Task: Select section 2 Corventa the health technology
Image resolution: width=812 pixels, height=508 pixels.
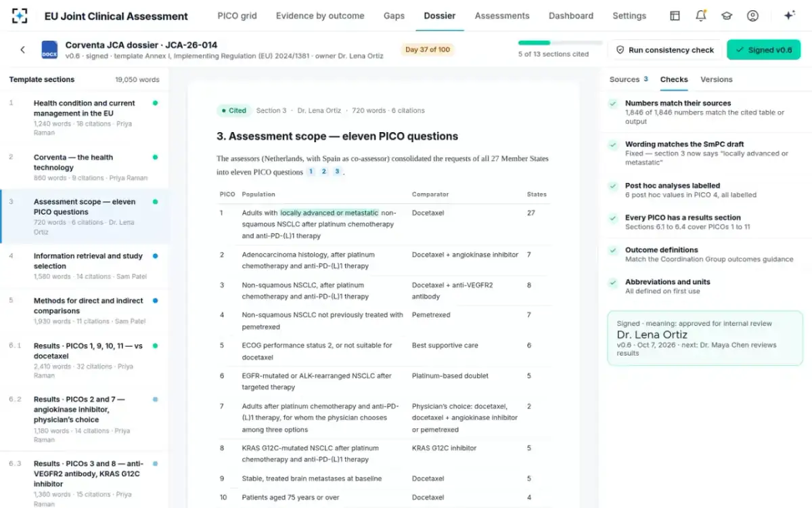Action: click(x=85, y=167)
